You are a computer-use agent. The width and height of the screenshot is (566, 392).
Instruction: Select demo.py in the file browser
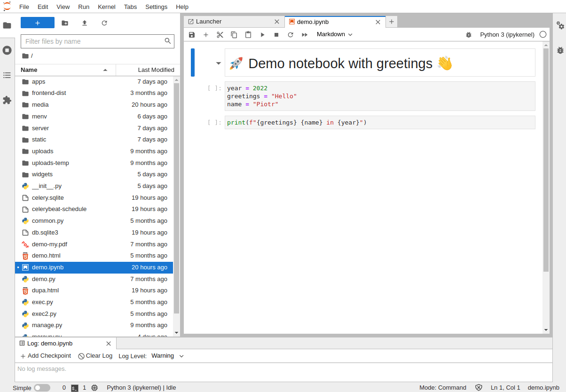(43, 279)
